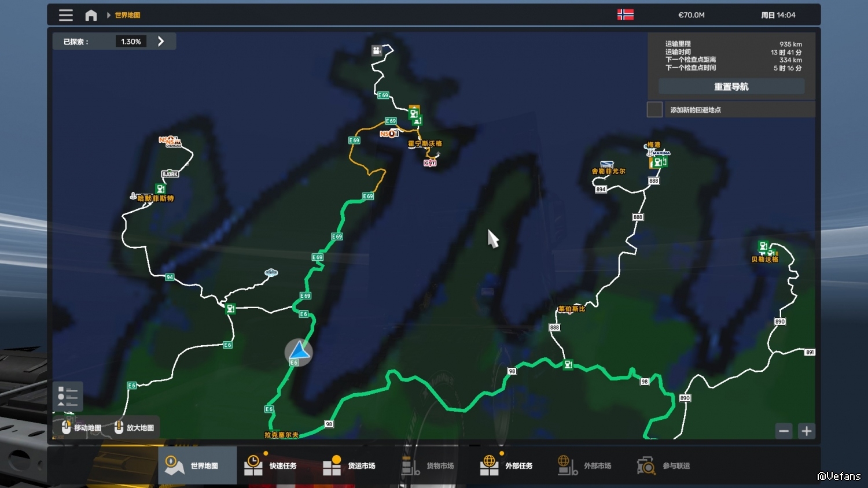Click the 莱伯斯比 city label
The width and height of the screenshot is (868, 488).
(x=572, y=309)
